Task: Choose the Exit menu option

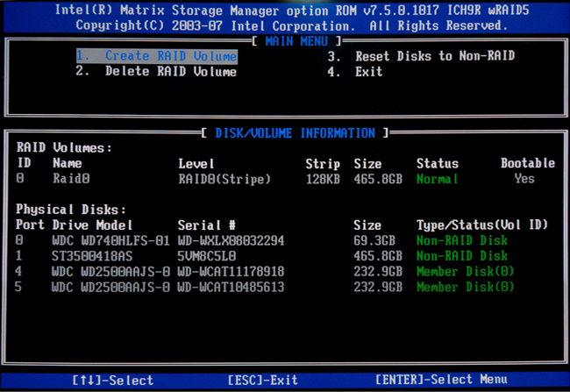Action: [355, 72]
